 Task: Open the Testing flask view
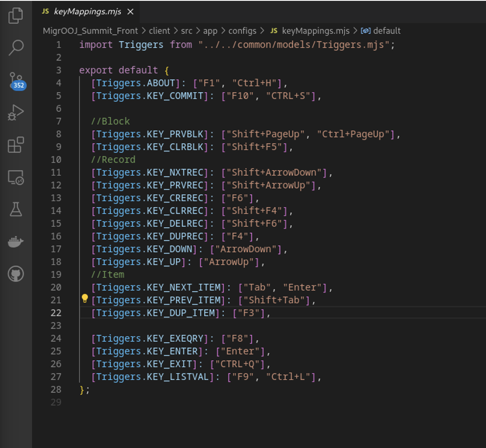pos(15,209)
